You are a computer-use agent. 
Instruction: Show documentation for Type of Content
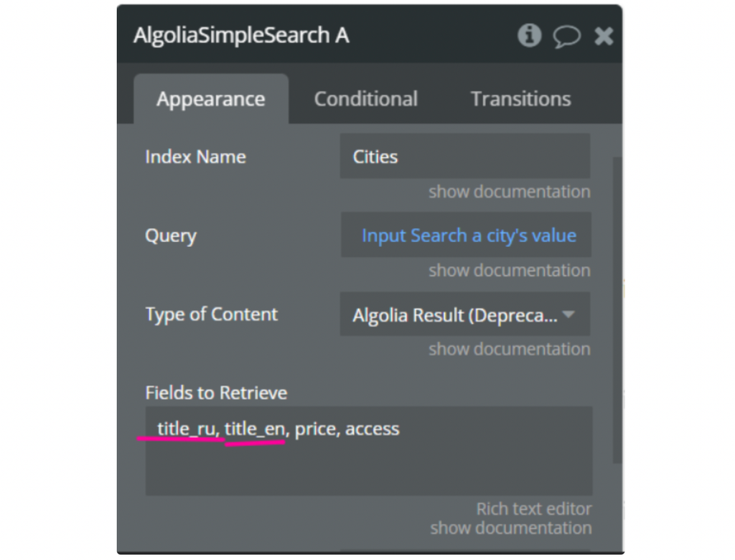[x=509, y=349]
